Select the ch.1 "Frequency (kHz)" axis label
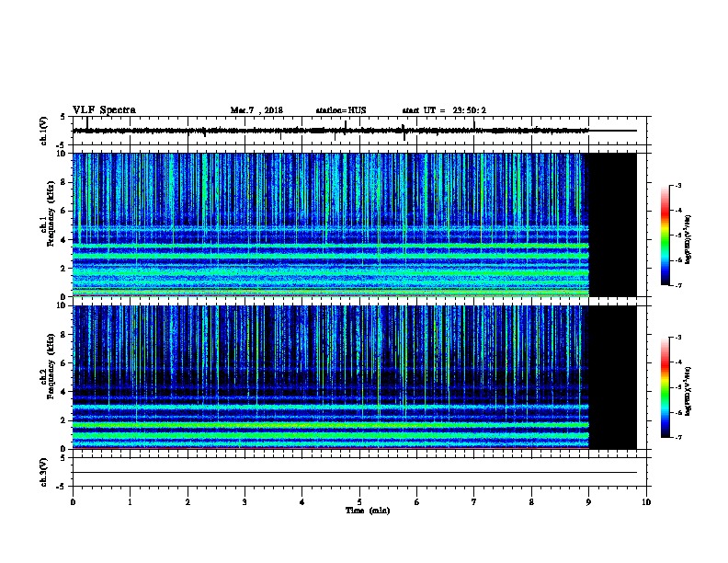 (x=51, y=213)
